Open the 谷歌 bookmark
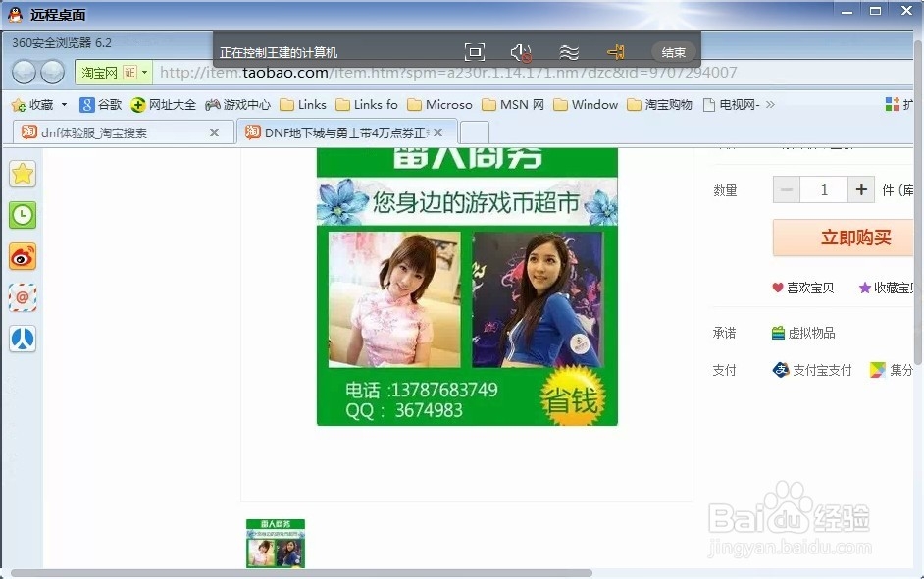Screen dimensions: 924x579 [101, 105]
